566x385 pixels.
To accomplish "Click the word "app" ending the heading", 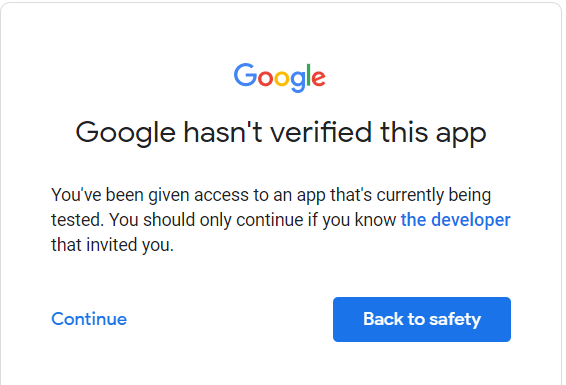I will 461,136.
